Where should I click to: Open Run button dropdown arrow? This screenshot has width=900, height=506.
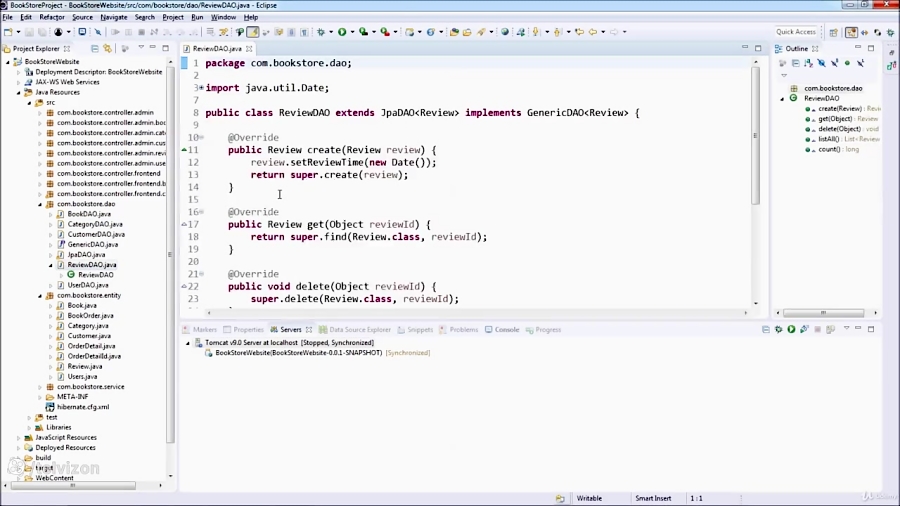(352, 32)
